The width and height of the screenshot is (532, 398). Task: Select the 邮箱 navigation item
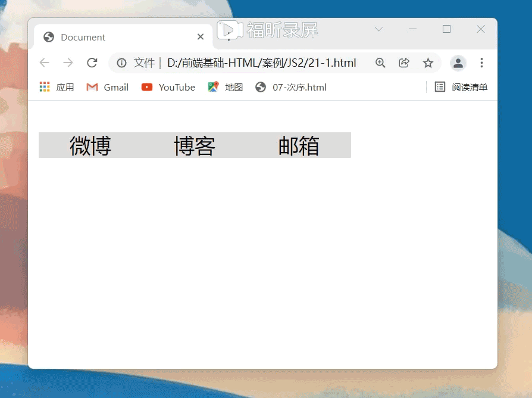(299, 145)
